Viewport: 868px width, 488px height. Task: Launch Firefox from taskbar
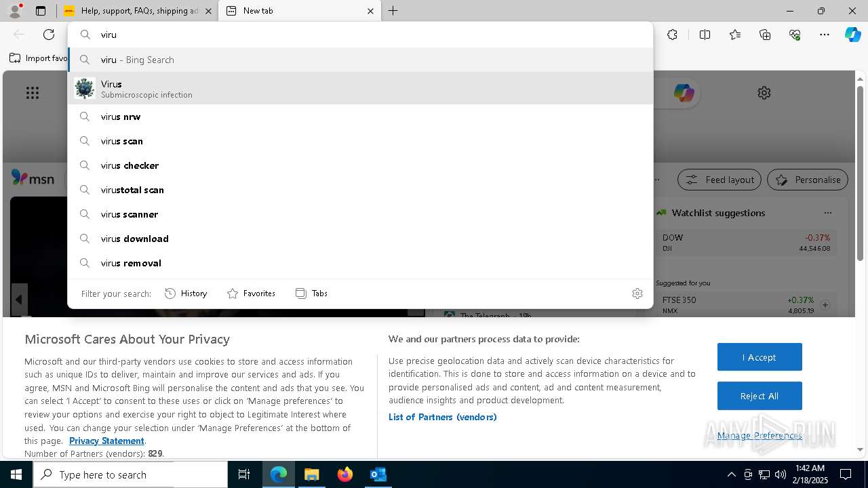(344, 474)
